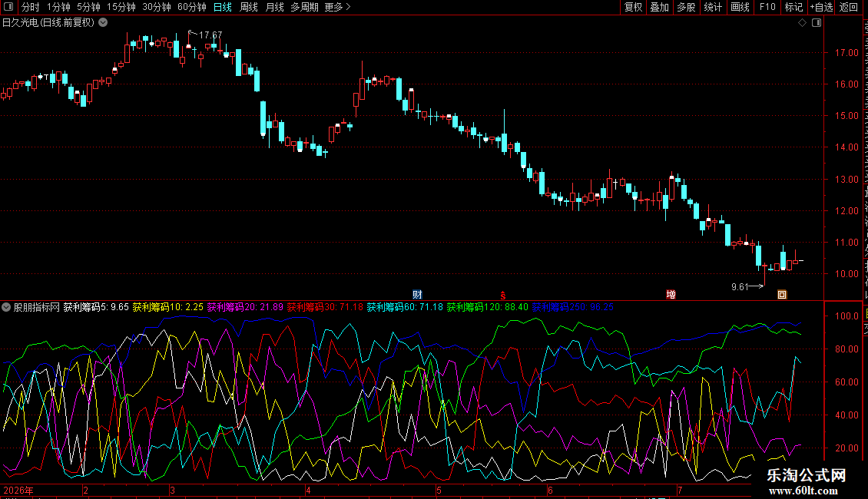868x499 pixels.
Task: Activate the 画线 drawing tool
Action: [x=740, y=7]
